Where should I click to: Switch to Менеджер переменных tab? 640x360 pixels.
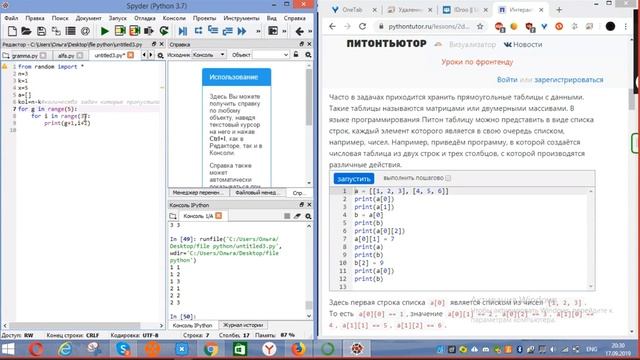coord(198,192)
